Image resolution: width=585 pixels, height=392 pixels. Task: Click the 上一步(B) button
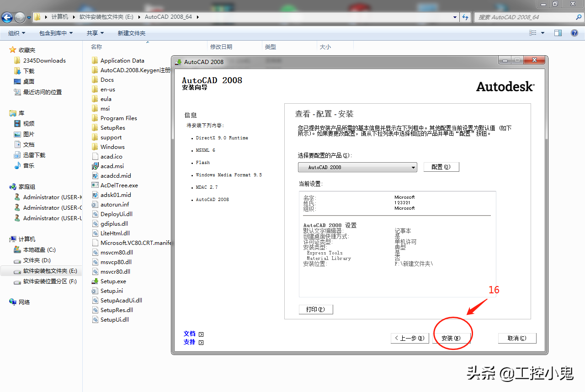pyautogui.click(x=409, y=338)
